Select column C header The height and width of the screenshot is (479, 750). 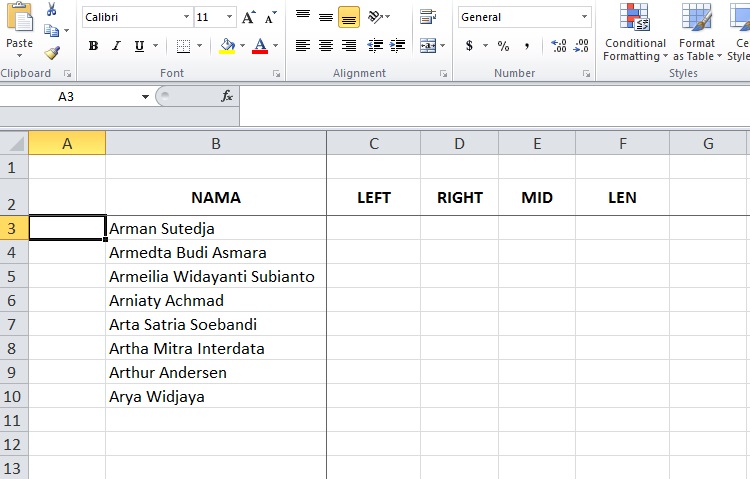pyautogui.click(x=374, y=143)
